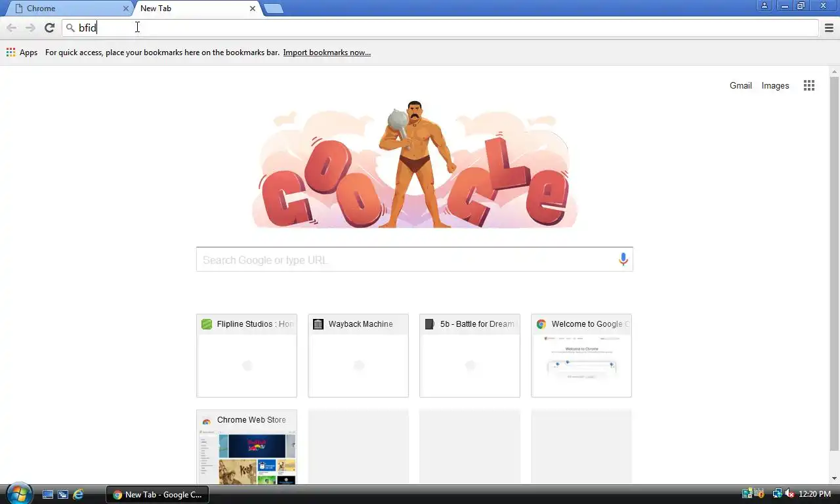Click the scrollbar down arrow
Viewport: 840px width, 504px height.
coord(834,478)
